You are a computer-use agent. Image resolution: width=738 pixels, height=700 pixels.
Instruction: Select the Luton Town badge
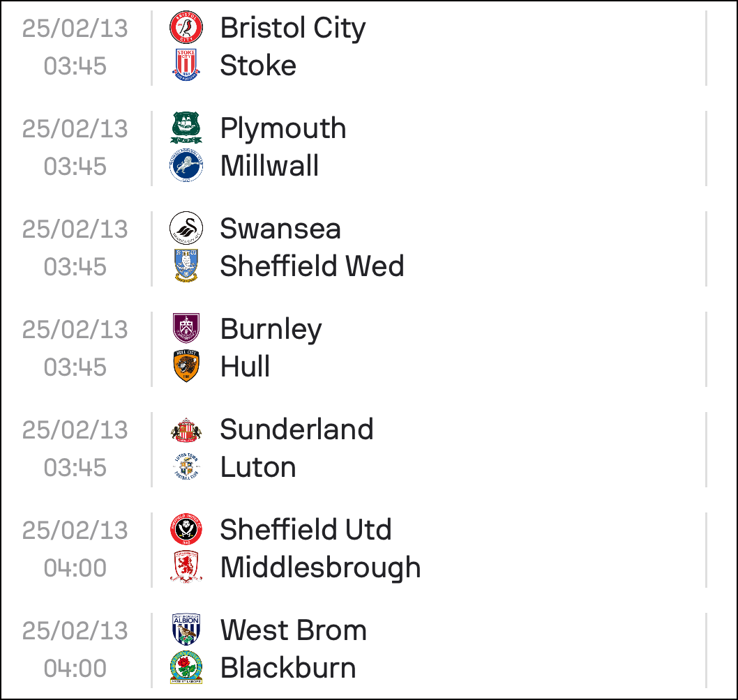coord(186,466)
